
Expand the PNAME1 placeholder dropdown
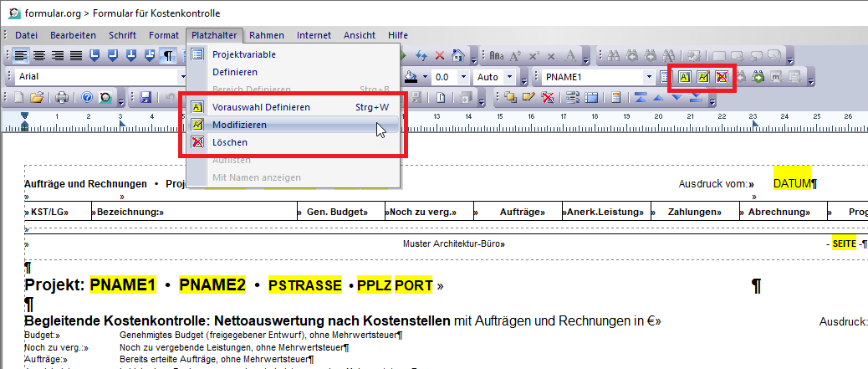pos(647,77)
